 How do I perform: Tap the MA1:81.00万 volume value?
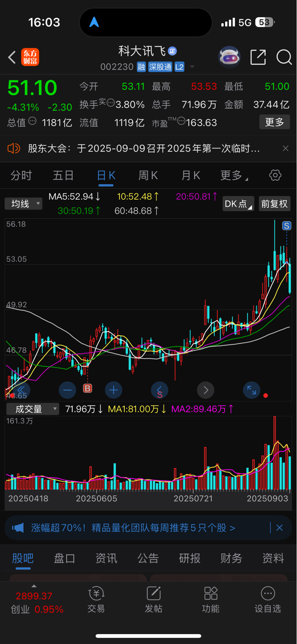point(137,409)
